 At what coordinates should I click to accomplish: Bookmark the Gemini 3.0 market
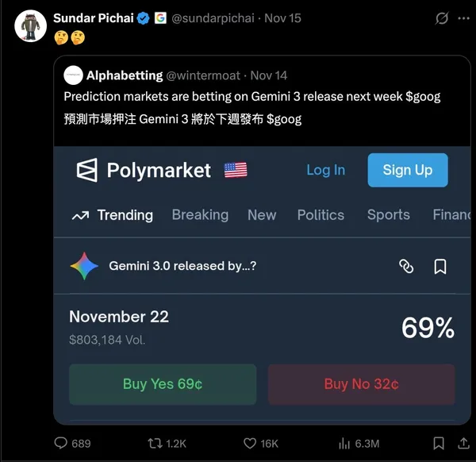tap(440, 267)
